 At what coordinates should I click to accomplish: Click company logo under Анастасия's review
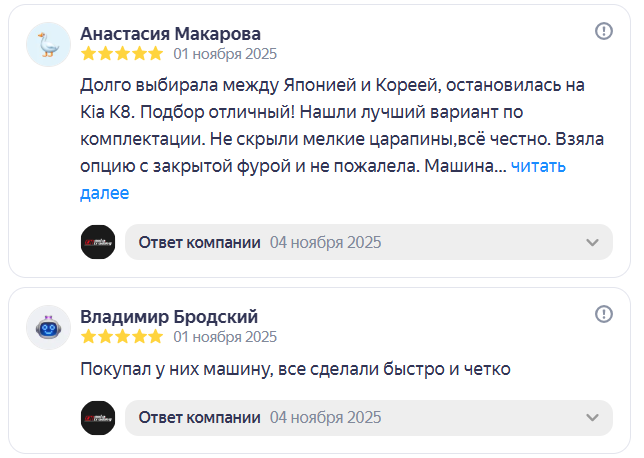click(98, 242)
